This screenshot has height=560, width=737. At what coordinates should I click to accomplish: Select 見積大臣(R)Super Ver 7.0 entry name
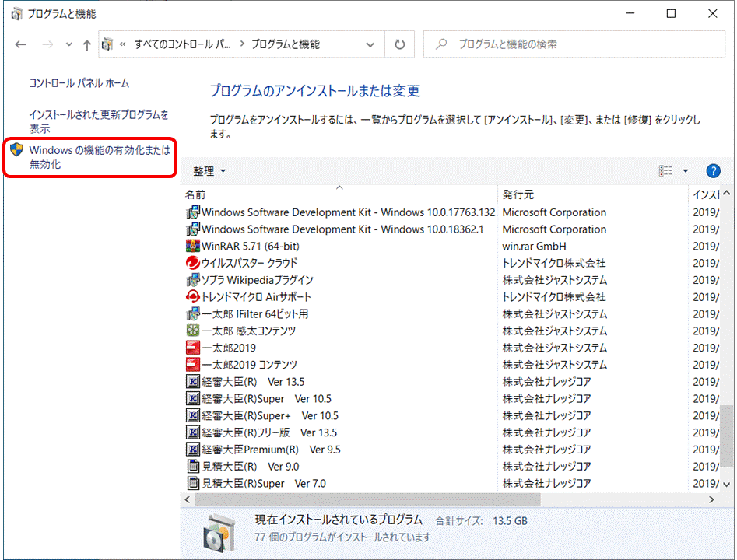point(264,484)
